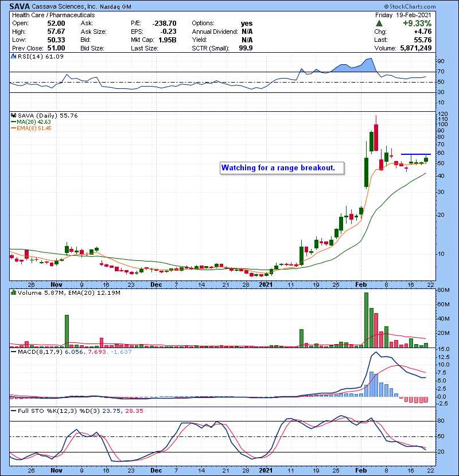Click the tall red candle at the February peak
This screenshot has width=459, height=476.
coord(376,138)
